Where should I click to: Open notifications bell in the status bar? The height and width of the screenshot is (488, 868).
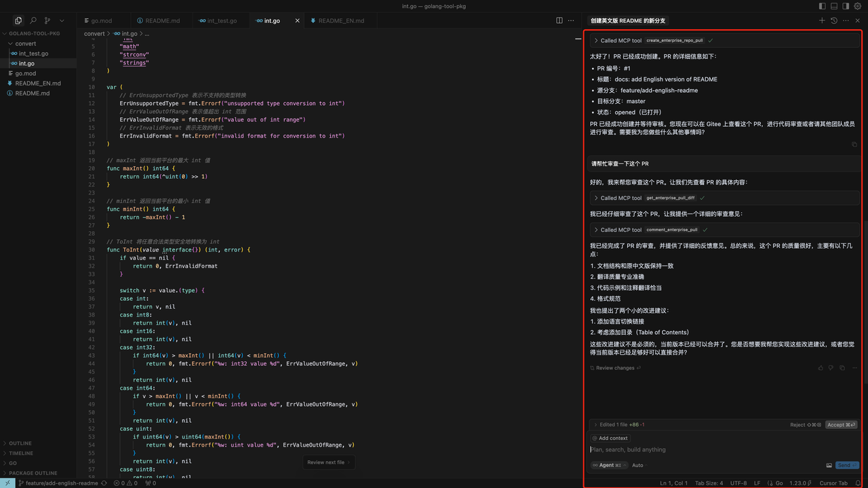pyautogui.click(x=859, y=483)
